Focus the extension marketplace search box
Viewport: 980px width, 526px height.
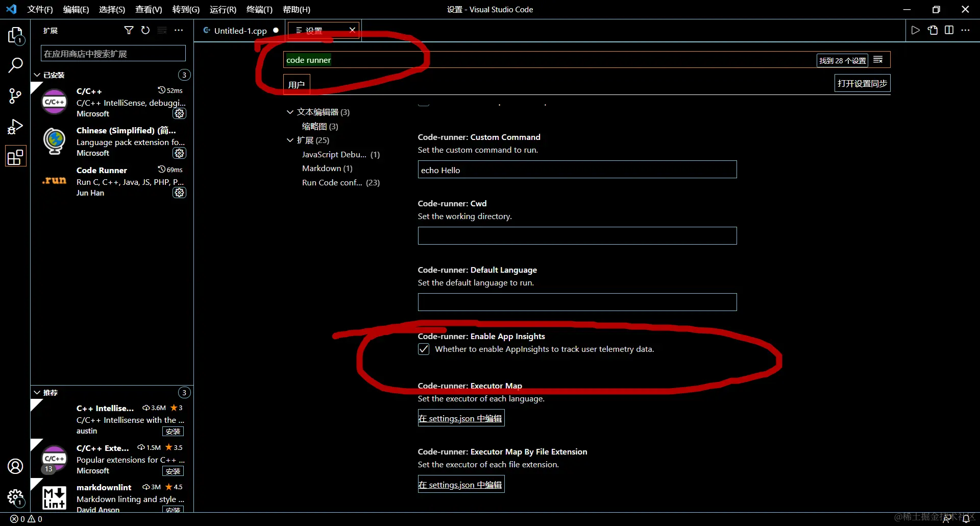[113, 54]
